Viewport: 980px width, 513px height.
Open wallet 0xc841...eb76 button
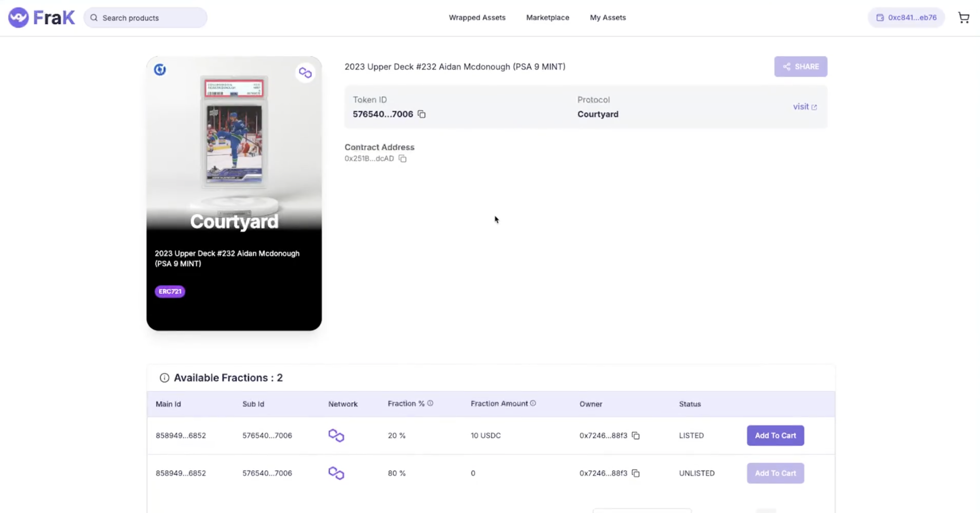(x=906, y=17)
